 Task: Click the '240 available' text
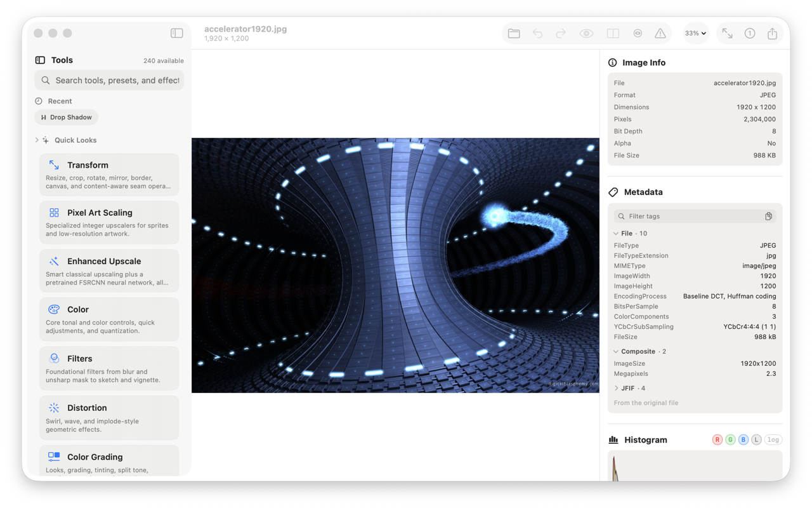click(164, 61)
